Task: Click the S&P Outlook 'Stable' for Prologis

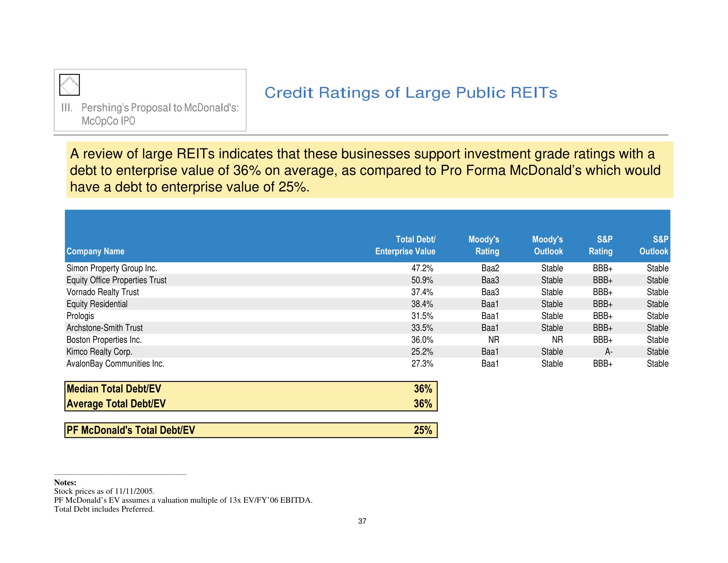Action: pos(657,316)
